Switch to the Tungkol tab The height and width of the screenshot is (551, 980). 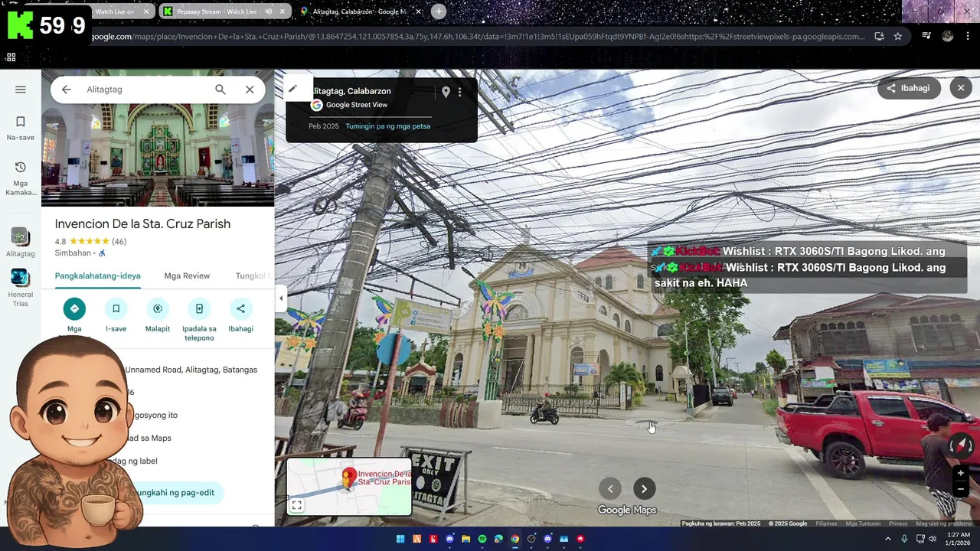251,275
